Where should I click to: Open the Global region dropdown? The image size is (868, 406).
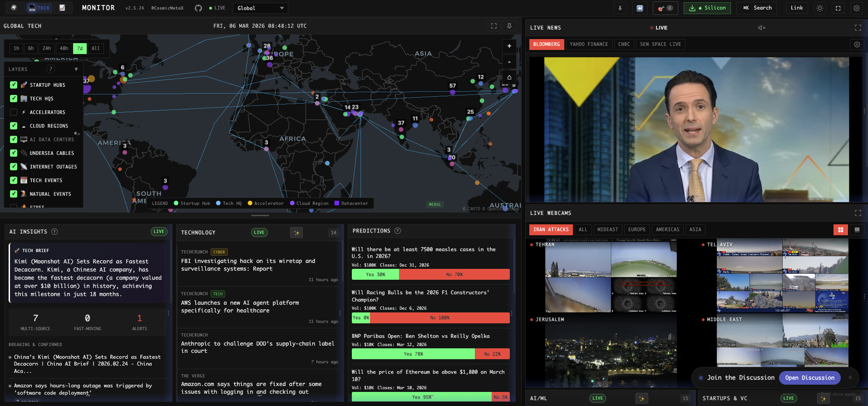click(260, 8)
